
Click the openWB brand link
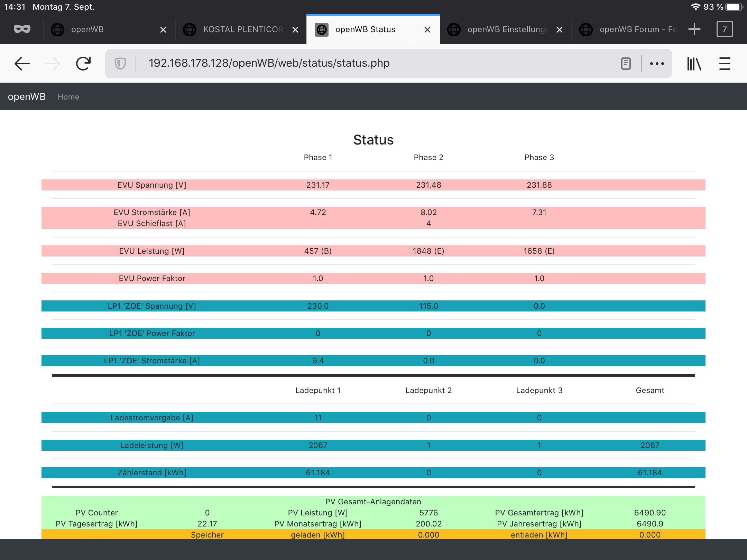[27, 97]
